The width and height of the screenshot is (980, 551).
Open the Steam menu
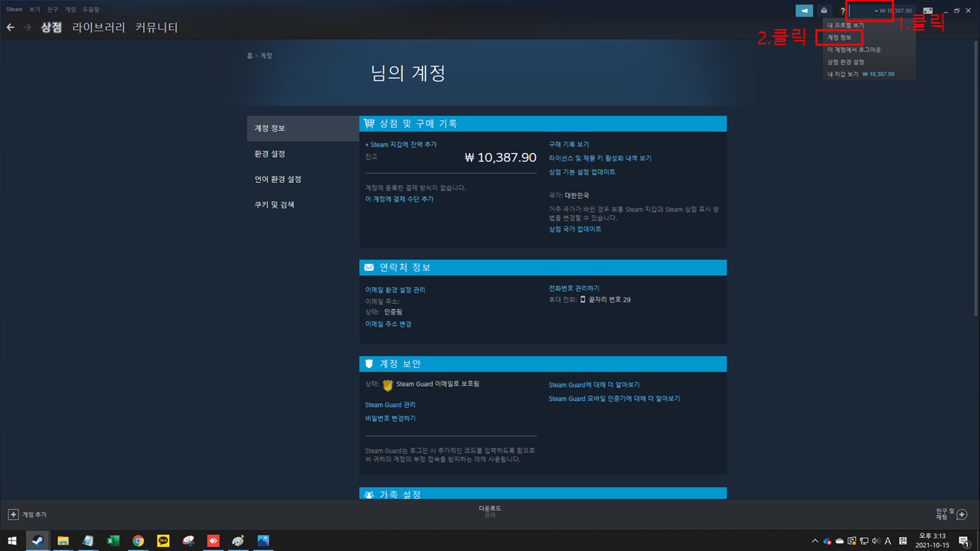coord(15,9)
